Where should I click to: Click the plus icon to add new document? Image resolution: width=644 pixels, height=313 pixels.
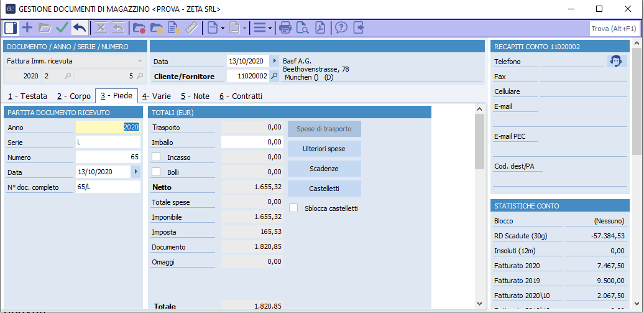[27, 28]
